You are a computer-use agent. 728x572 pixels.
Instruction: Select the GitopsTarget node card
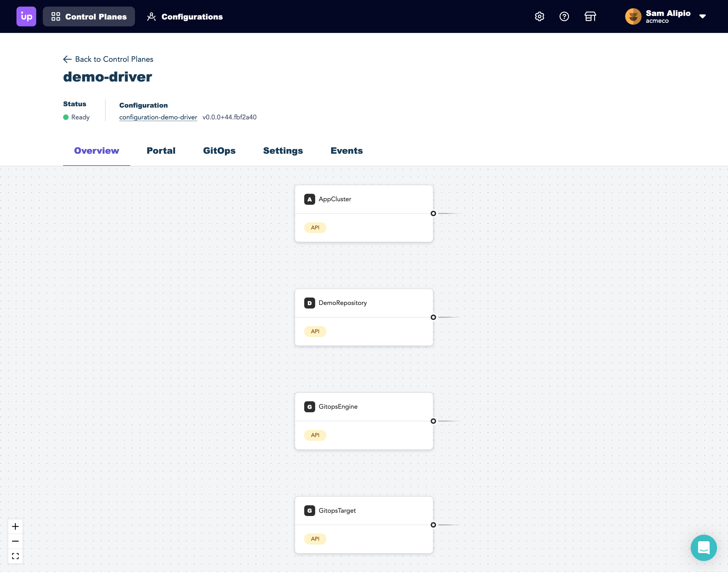tap(364, 525)
